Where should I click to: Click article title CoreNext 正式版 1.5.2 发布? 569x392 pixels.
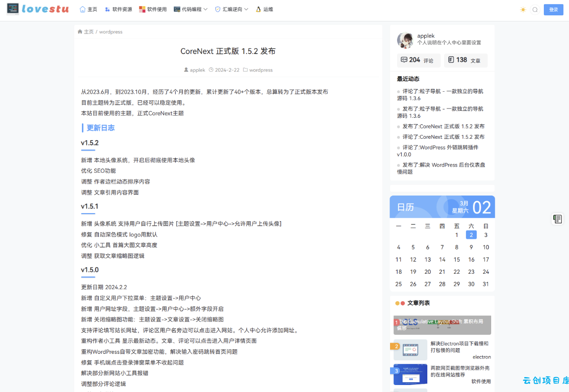(228, 51)
